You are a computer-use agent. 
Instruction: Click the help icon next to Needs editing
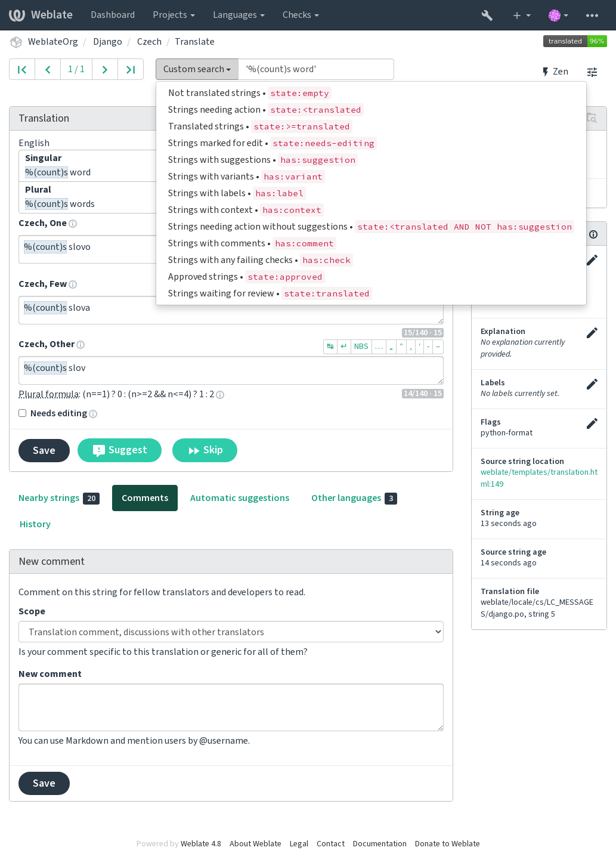(93, 414)
